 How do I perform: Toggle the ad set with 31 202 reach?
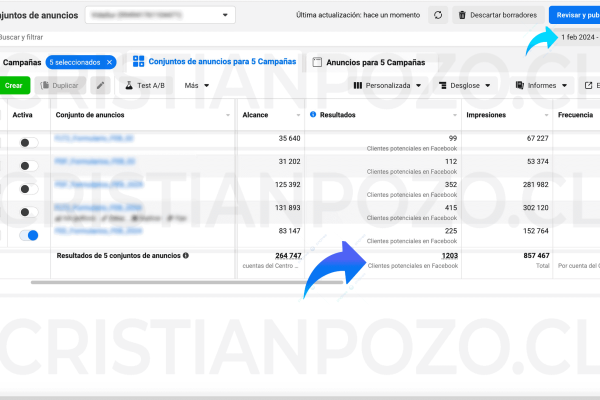pyautogui.click(x=29, y=166)
